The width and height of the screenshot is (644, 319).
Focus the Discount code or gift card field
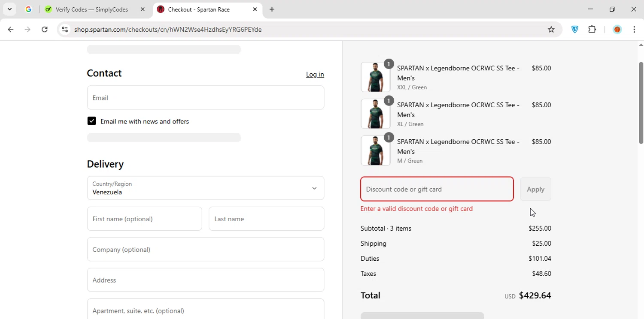click(x=437, y=189)
